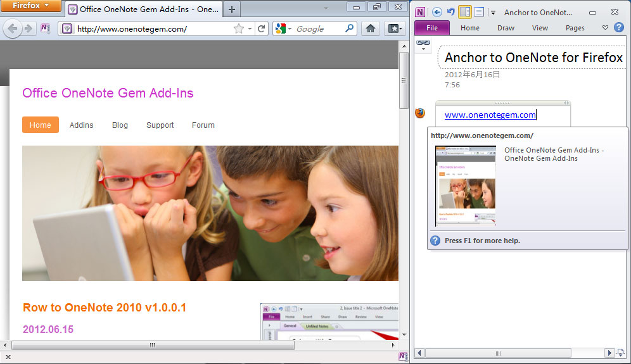Toggle Full Page view in OneNote

[x=479, y=12]
